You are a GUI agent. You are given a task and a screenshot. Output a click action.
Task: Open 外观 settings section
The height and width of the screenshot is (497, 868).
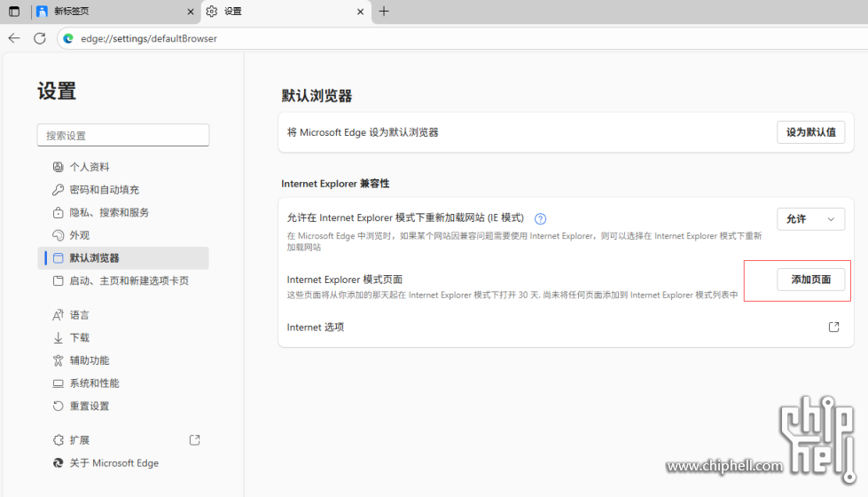pos(123,235)
